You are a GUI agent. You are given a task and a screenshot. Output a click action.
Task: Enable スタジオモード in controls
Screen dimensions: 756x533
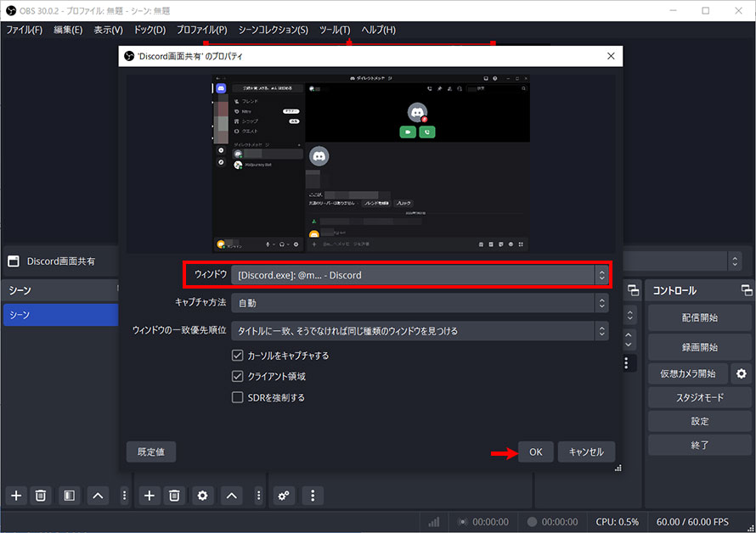(699, 397)
